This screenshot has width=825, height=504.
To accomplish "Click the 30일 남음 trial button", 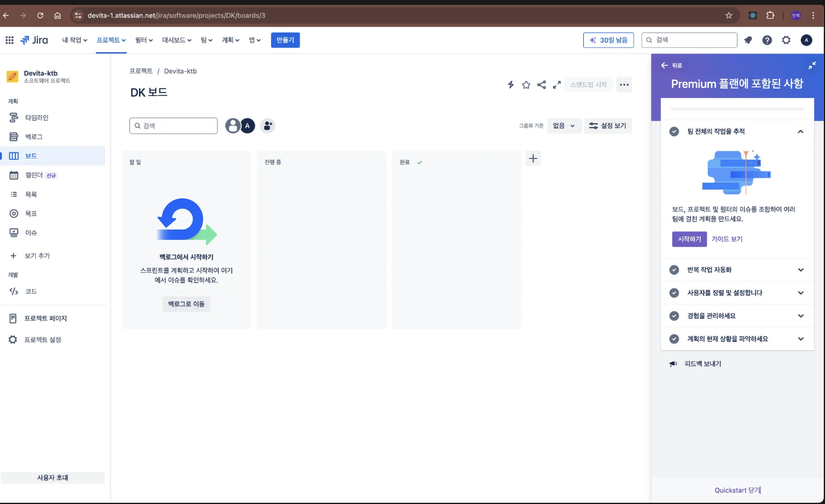I will pyautogui.click(x=608, y=40).
